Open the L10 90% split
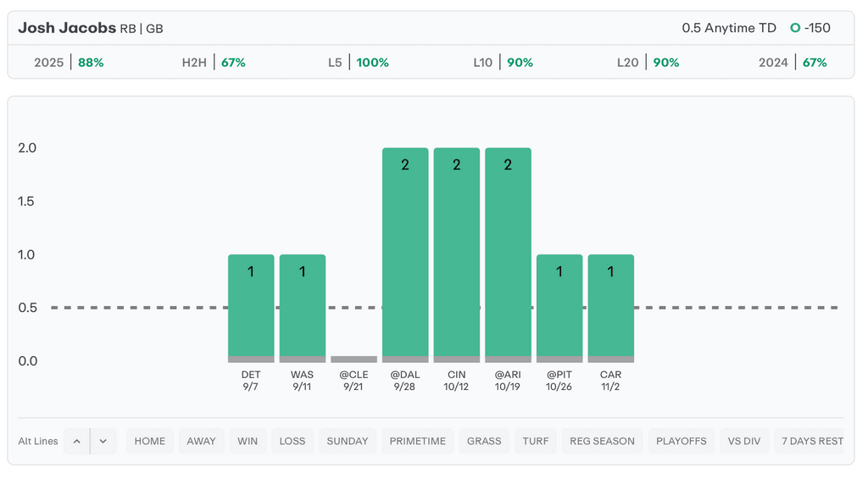 pos(504,63)
